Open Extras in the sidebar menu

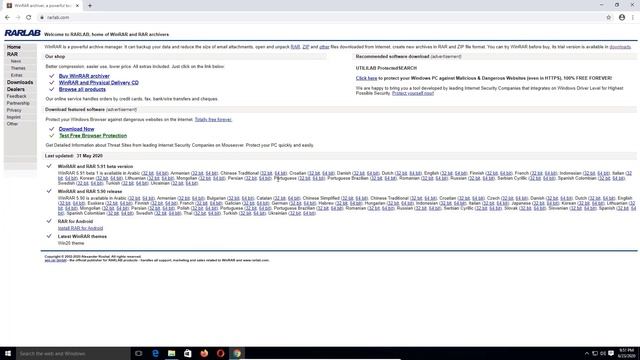[x=17, y=75]
